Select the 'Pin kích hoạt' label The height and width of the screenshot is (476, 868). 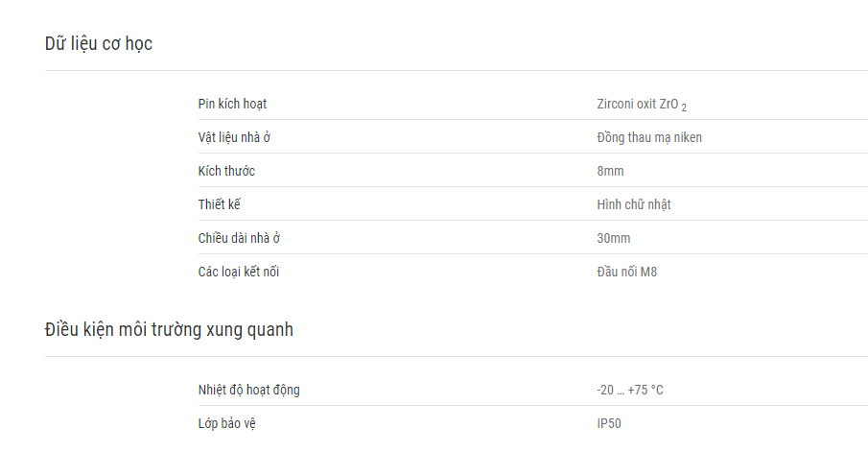[232, 105]
